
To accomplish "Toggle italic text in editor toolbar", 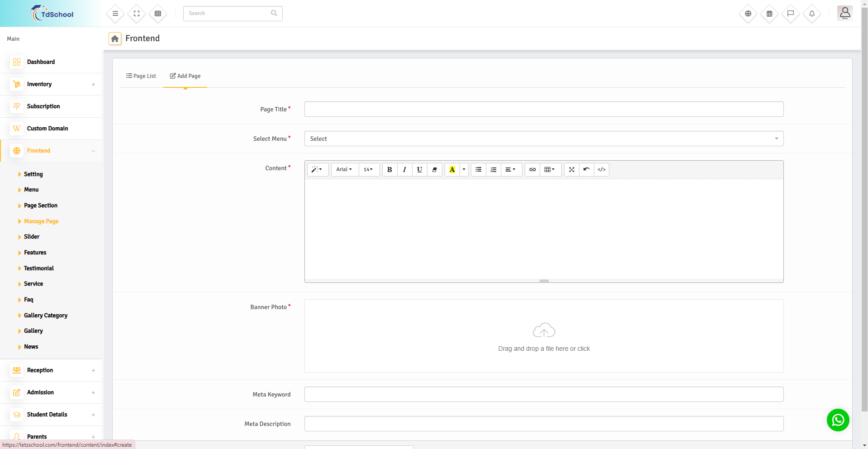I will (404, 170).
